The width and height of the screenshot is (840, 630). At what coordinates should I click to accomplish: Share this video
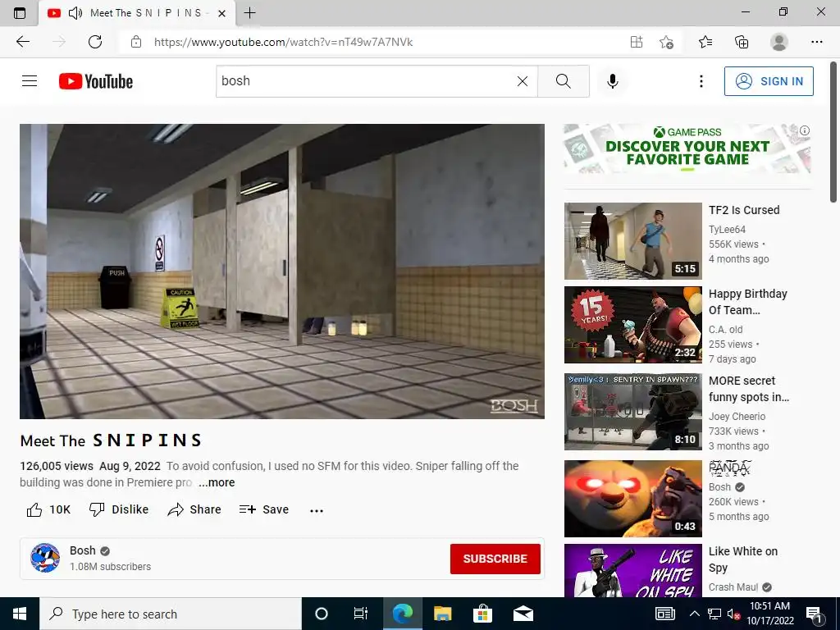(194, 509)
